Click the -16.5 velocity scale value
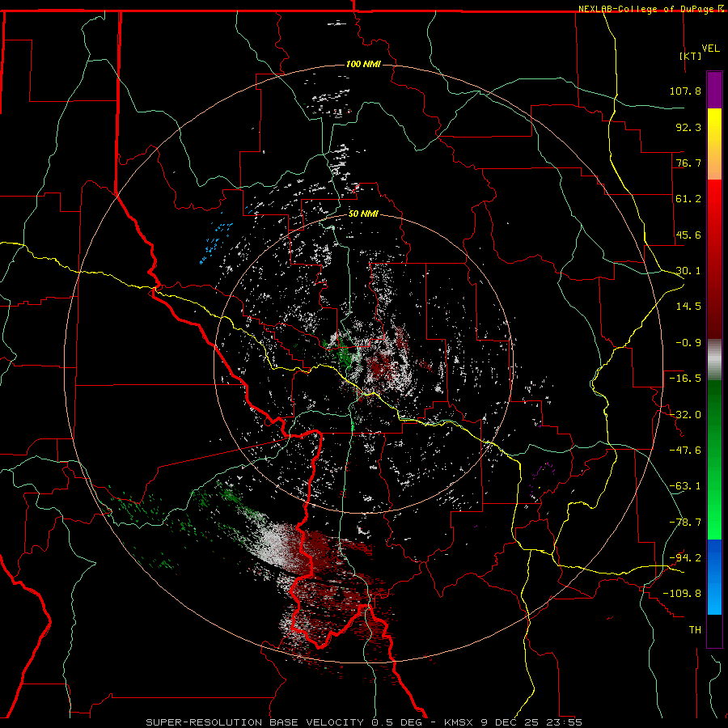The image size is (728, 728). tap(685, 379)
